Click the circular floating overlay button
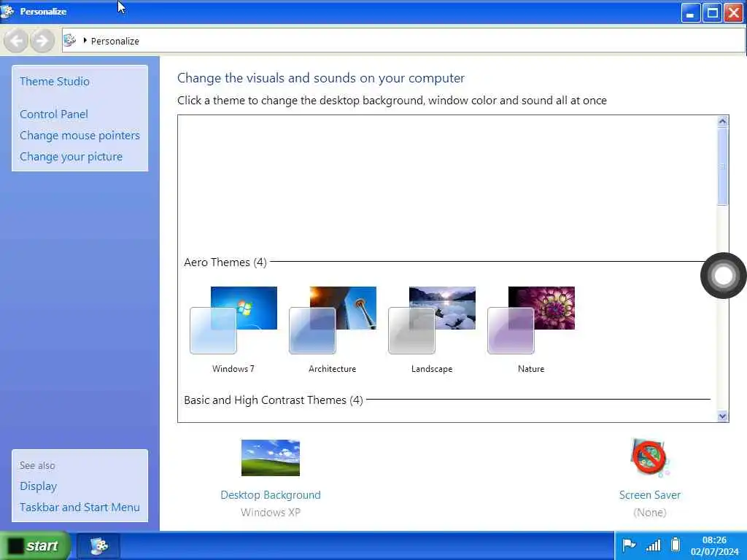The height and width of the screenshot is (560, 747). pos(723,276)
